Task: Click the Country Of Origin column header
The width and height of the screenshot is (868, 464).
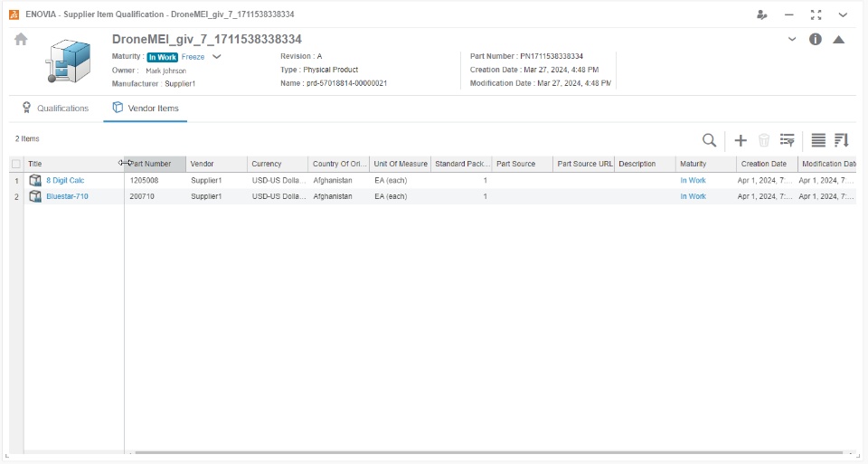Action: (x=339, y=164)
